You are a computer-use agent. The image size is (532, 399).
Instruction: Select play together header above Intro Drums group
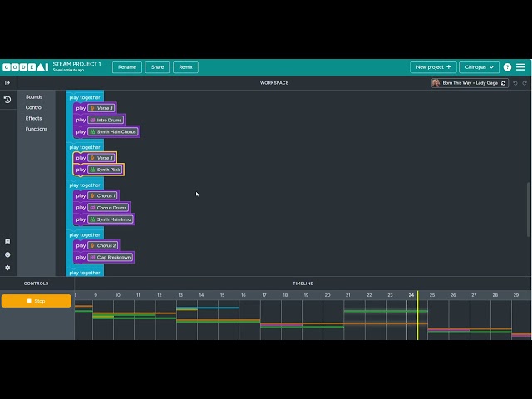tap(85, 98)
